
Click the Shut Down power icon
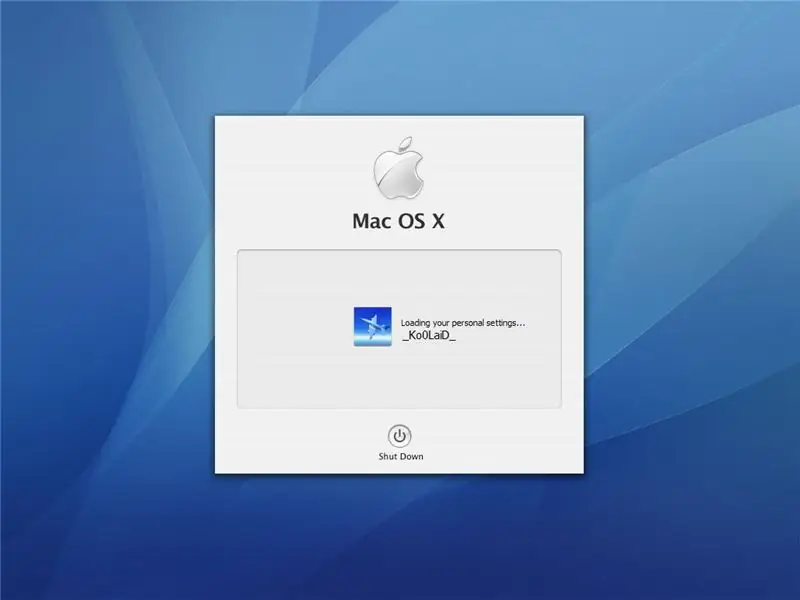pos(399,436)
